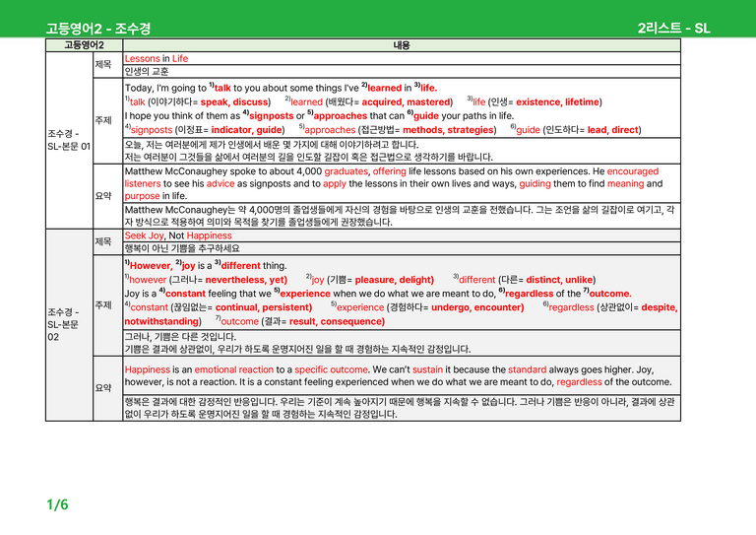Select the 고등영어2 column header cell

pos(84,45)
